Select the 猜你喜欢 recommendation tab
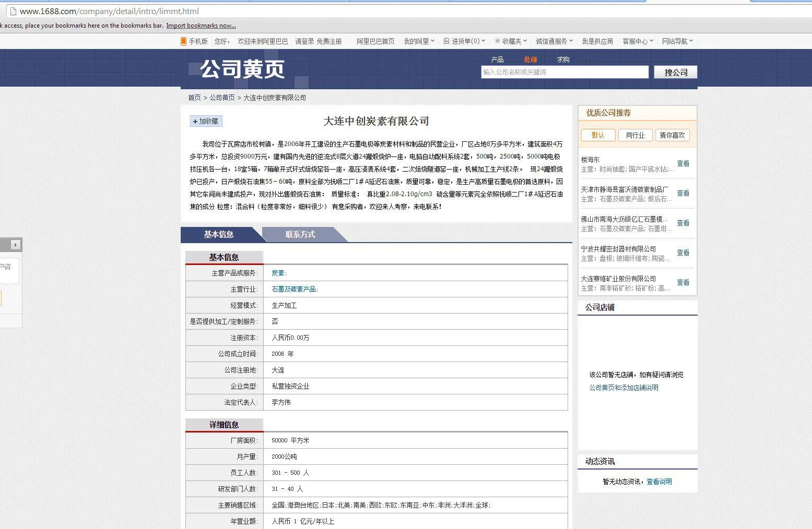The image size is (812, 529). (673, 135)
